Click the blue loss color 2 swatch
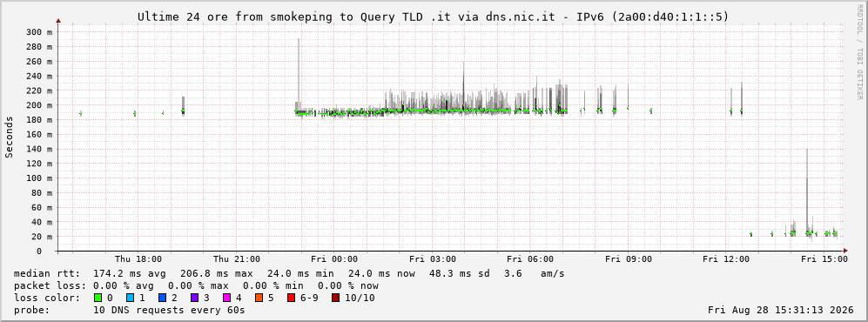This screenshot has width=868, height=322. tap(161, 299)
